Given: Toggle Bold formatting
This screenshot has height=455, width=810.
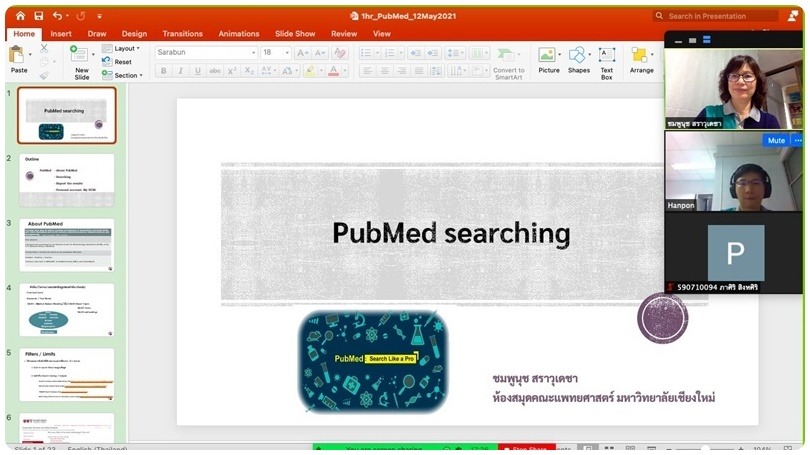Looking at the screenshot, I should coord(164,71).
